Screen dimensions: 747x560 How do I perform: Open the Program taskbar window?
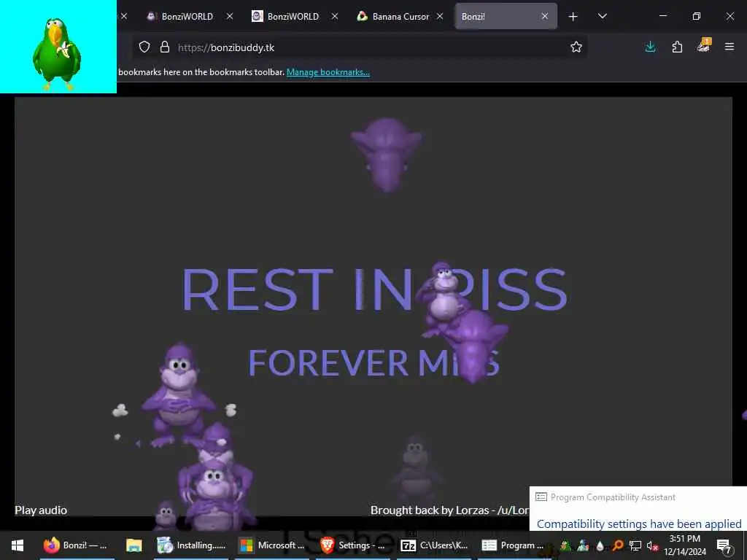click(x=514, y=545)
